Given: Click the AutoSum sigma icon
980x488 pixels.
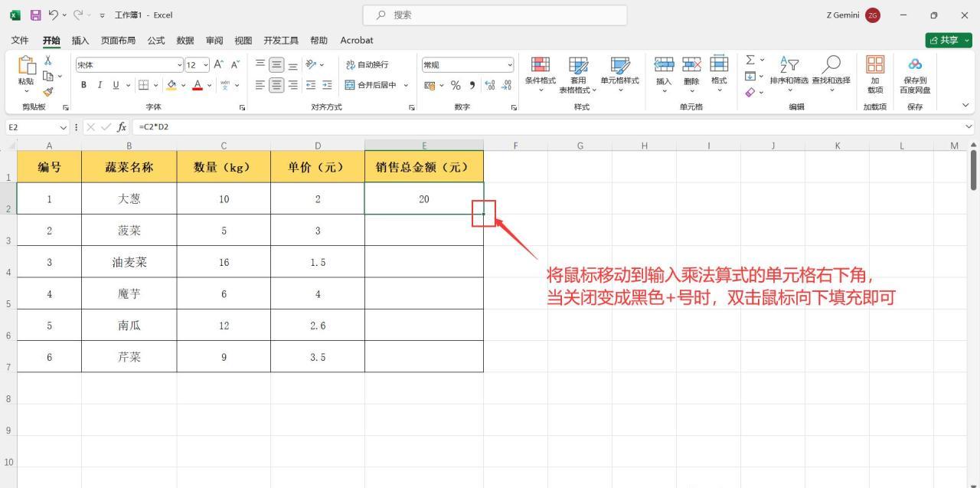Looking at the screenshot, I should pos(750,60).
